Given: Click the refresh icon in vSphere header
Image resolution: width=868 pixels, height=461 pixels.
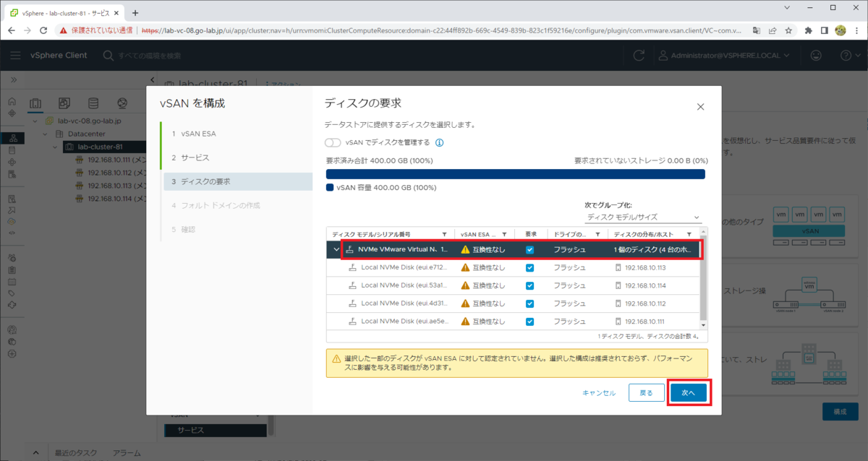Looking at the screenshot, I should [x=639, y=56].
